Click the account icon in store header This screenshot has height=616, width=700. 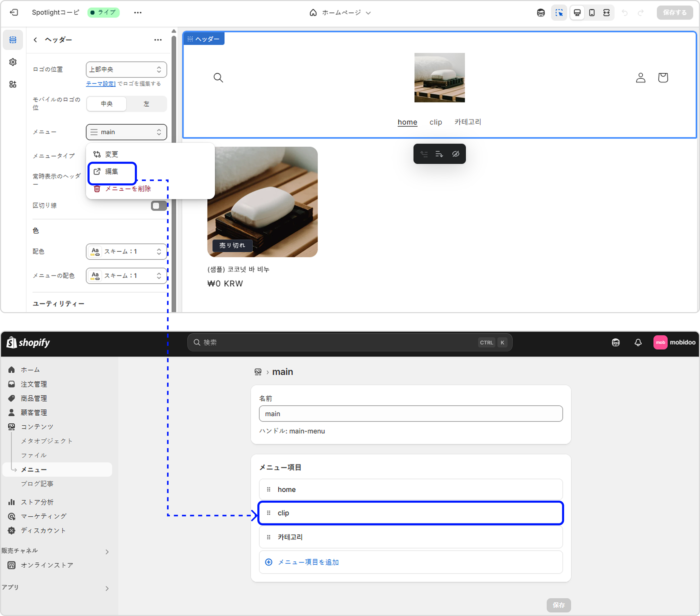coord(640,78)
